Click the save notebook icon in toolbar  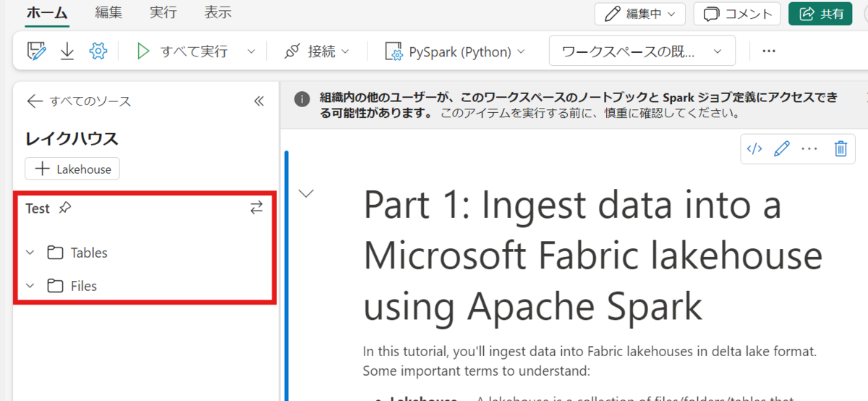coord(36,51)
